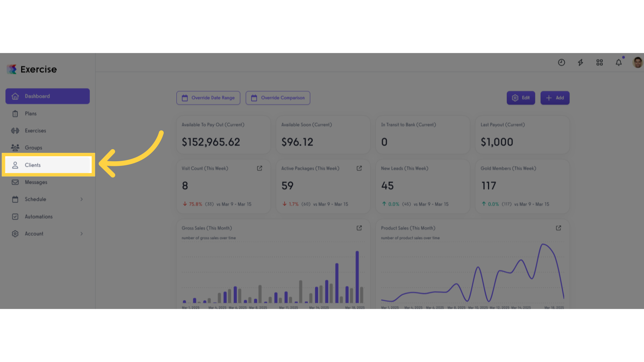Viewport: 644px width, 362px height.
Task: Go to Messages in the sidebar
Action: [48, 182]
